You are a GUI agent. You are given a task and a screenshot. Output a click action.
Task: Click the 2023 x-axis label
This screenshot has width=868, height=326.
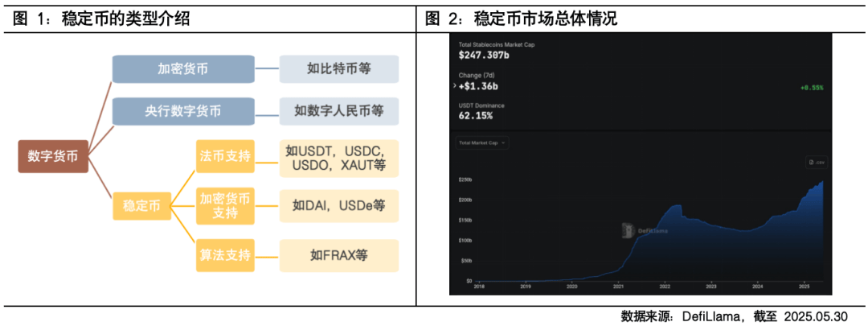(711, 287)
